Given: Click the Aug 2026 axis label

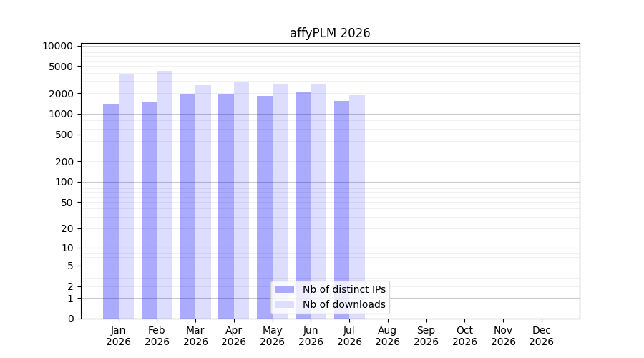Looking at the screenshot, I should coord(387,336).
